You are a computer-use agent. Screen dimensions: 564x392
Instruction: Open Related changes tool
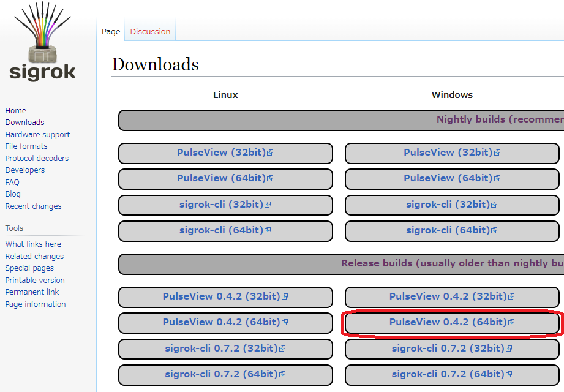click(34, 257)
